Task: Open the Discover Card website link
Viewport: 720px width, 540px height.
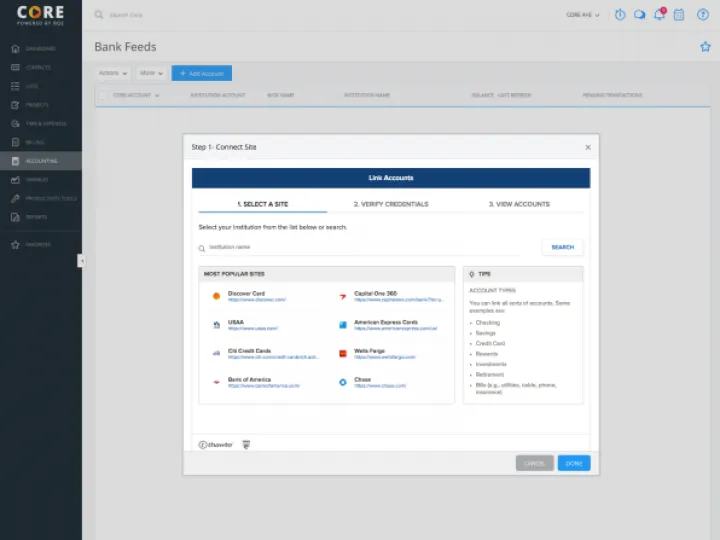Action: (x=257, y=300)
